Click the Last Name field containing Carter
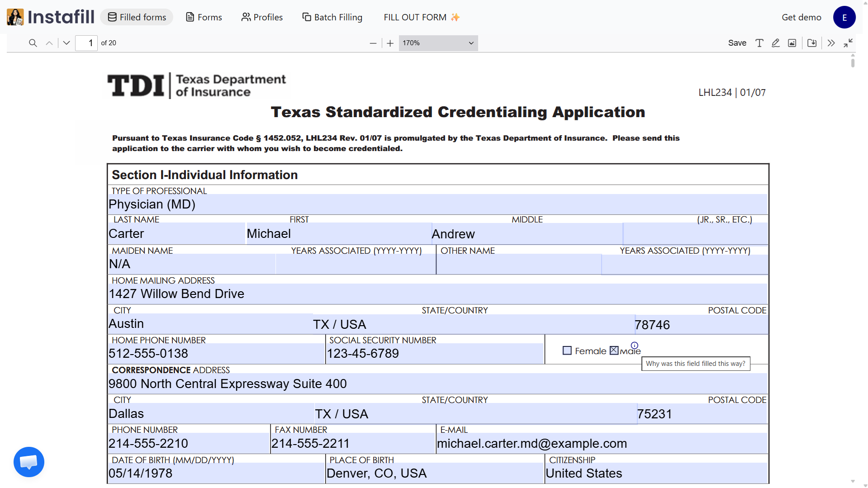This screenshot has height=488, width=868. coord(176,234)
